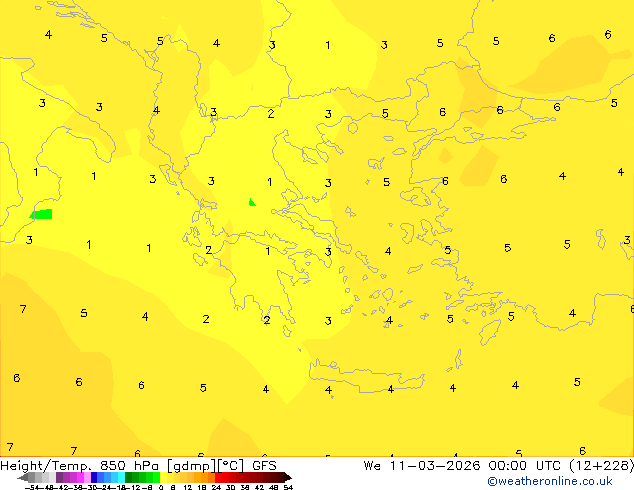This screenshot has width=634, height=490.
Task: Pick the darkest maroon swatch at the legend end
Action: pyautogui.click(x=281, y=477)
